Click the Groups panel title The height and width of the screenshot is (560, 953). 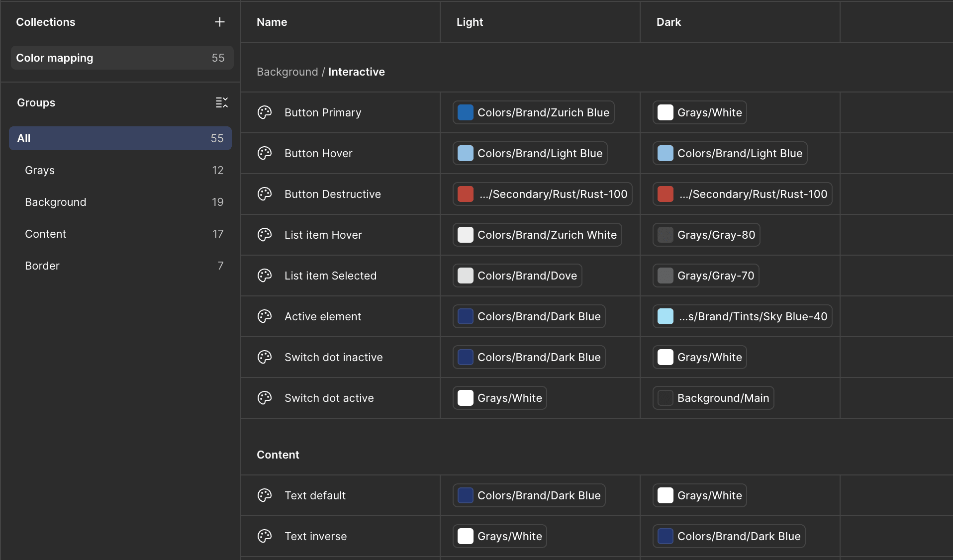pyautogui.click(x=36, y=102)
